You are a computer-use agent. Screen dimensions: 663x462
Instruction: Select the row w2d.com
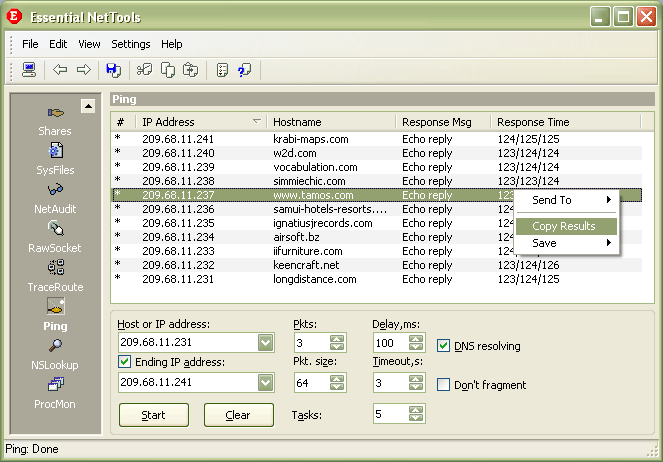(x=377, y=153)
